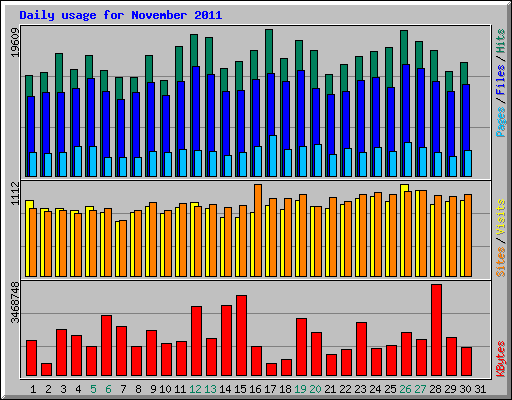Click the green weekend day 12 label
Image resolution: width=512 pixels, height=400 pixels.
click(x=195, y=389)
